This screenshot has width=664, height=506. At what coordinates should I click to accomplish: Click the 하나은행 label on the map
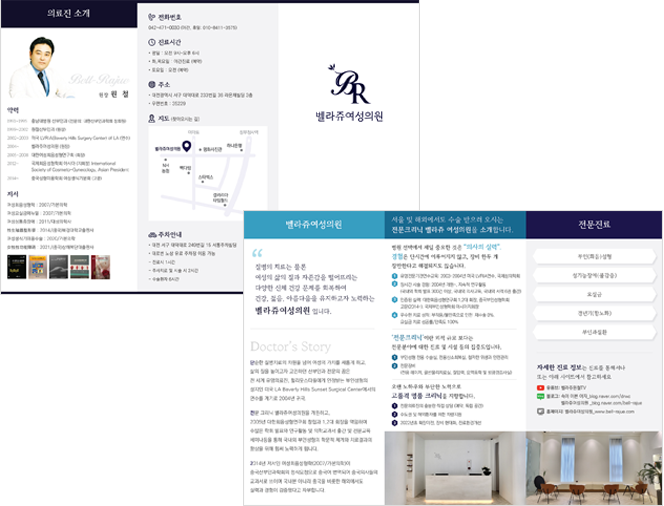click(x=234, y=145)
